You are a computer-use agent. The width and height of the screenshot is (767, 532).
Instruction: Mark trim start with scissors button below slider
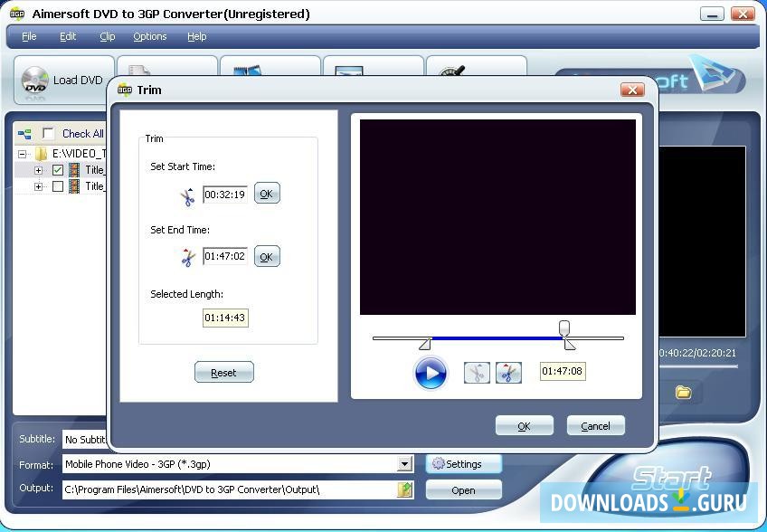(x=477, y=373)
